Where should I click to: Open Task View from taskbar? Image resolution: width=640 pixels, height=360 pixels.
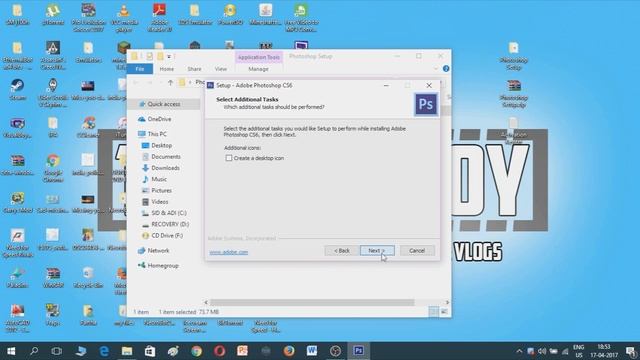click(57, 351)
